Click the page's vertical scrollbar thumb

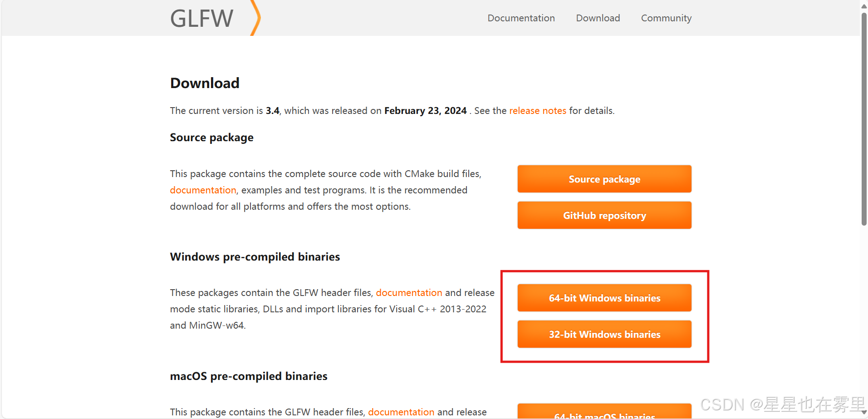(864, 119)
